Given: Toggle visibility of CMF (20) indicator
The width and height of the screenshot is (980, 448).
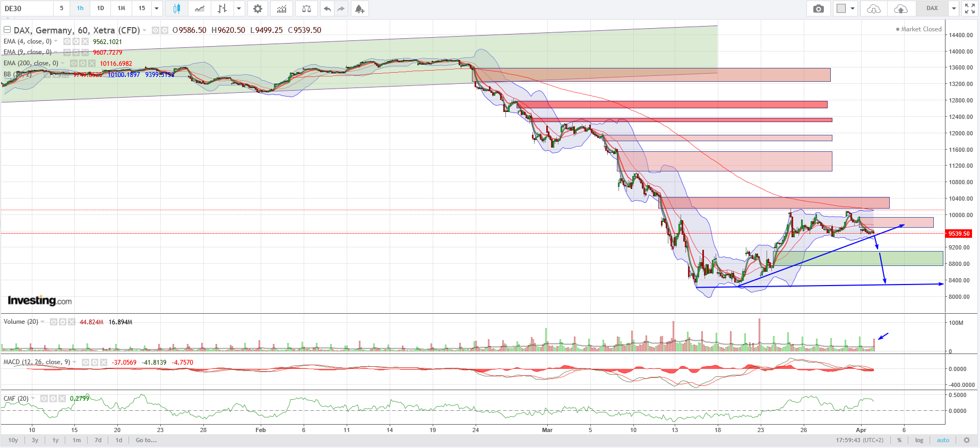Looking at the screenshot, I should pyautogui.click(x=45, y=398).
